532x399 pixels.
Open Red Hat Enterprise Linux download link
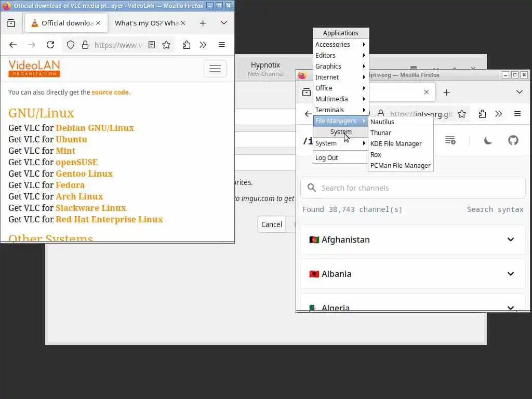click(109, 220)
